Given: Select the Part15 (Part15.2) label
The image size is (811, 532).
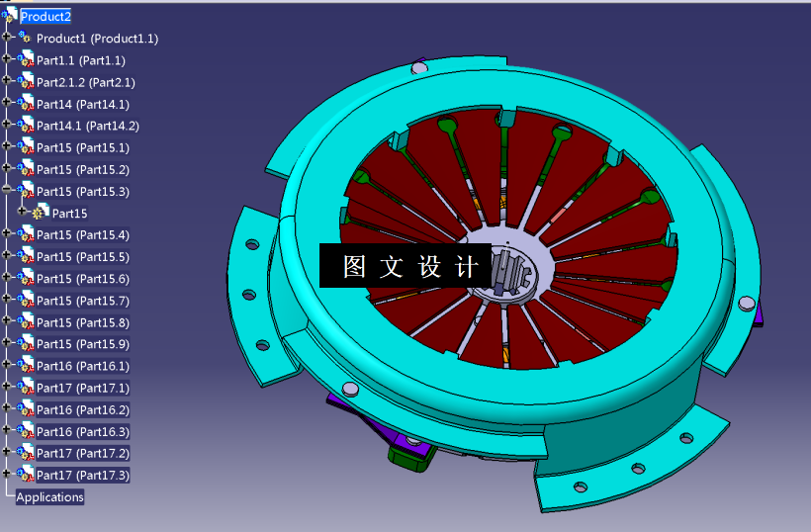Looking at the screenshot, I should 83,169.
